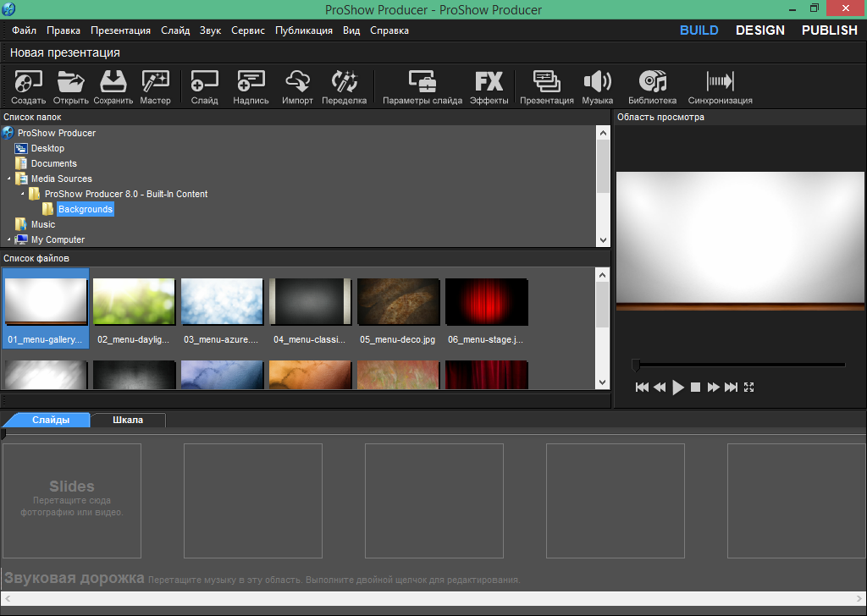Image resolution: width=867 pixels, height=616 pixels.
Task: Collapse ProShow Producer 8.0 Built-In Content node
Action: [23, 194]
